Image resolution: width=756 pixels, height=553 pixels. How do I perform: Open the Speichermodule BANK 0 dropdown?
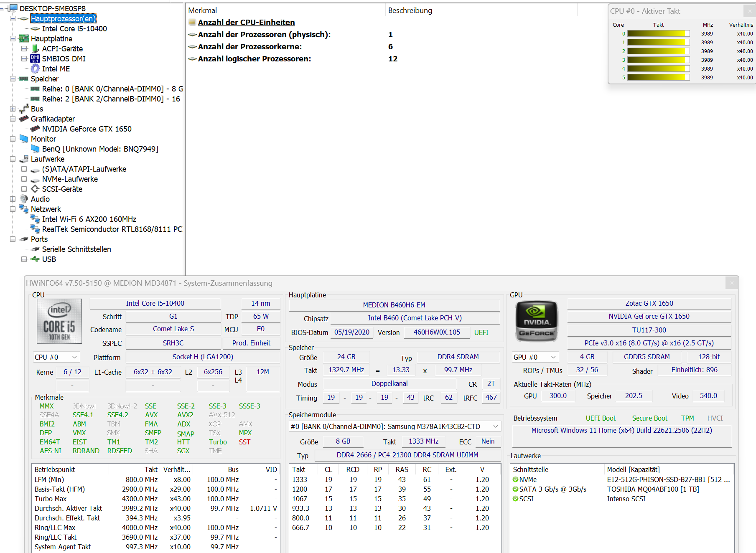point(395,426)
